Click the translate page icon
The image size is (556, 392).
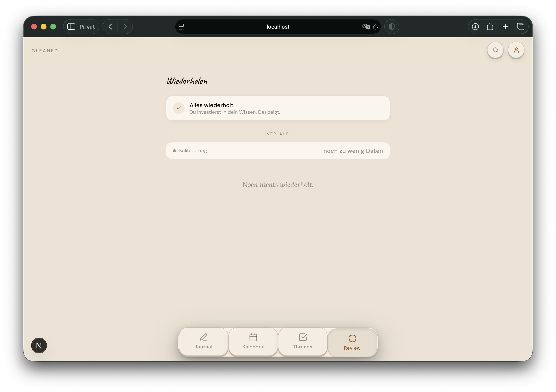[366, 27]
